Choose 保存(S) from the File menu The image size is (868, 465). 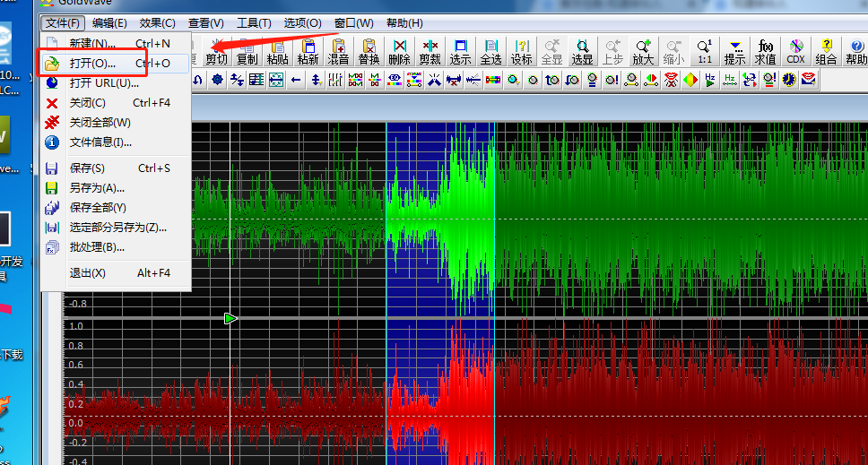click(x=116, y=168)
